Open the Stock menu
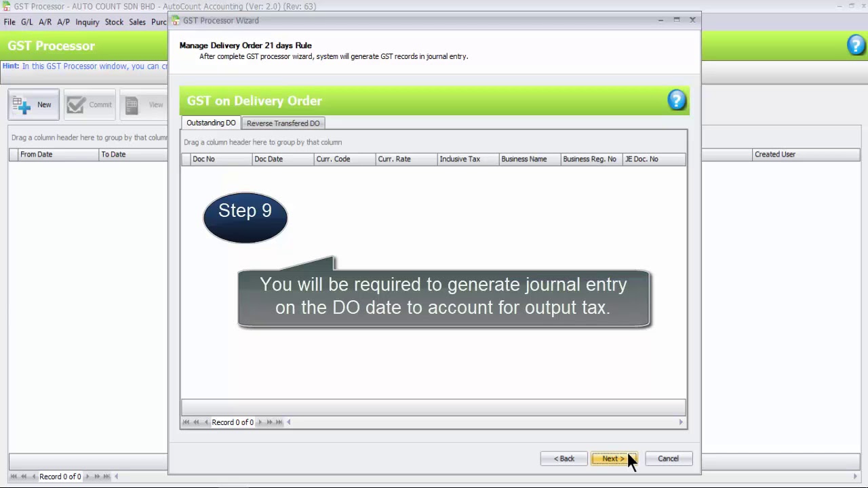This screenshot has height=488, width=868. pyautogui.click(x=114, y=22)
